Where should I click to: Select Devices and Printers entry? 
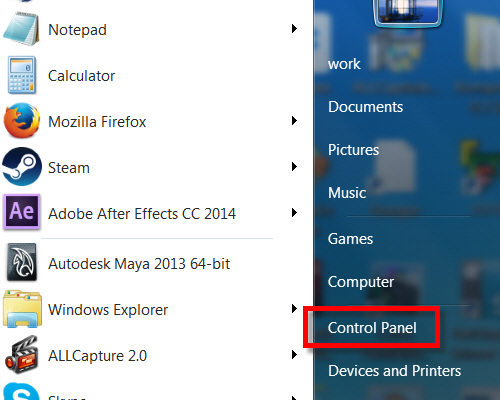click(395, 371)
